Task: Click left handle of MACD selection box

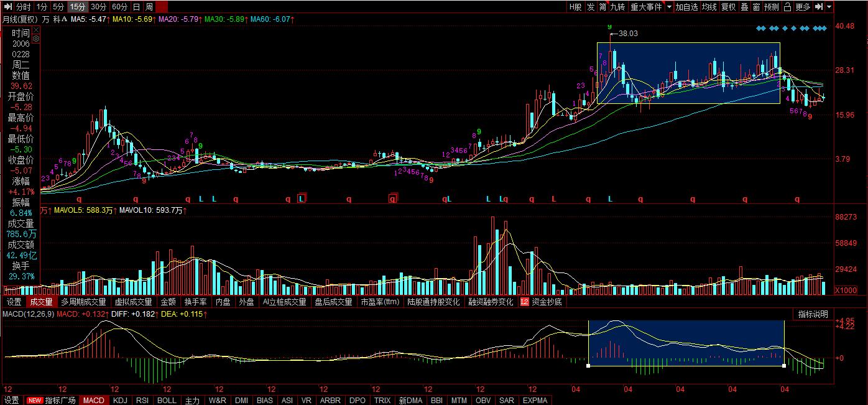Action: tap(588, 366)
